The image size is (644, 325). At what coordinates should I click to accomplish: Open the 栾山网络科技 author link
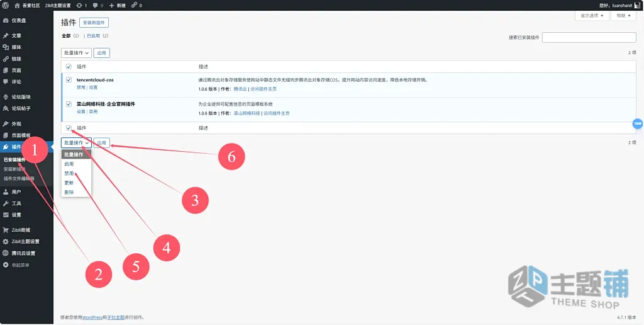(x=247, y=113)
